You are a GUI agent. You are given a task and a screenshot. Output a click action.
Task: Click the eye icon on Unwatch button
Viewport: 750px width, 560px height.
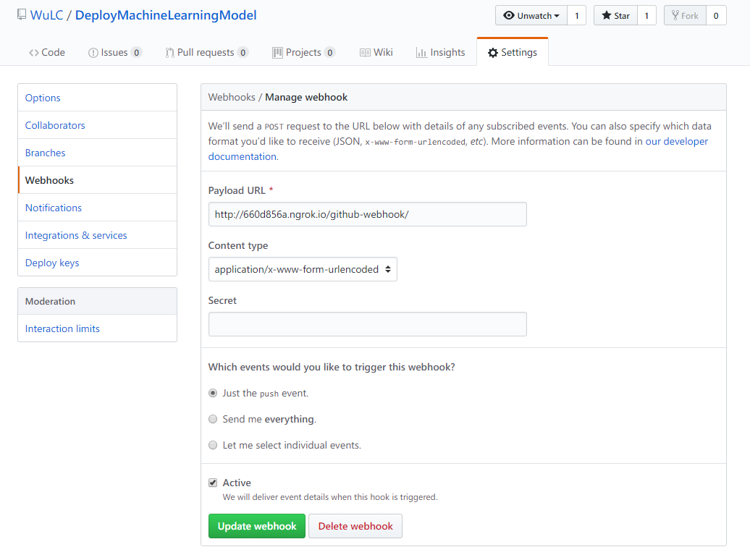pyautogui.click(x=509, y=15)
